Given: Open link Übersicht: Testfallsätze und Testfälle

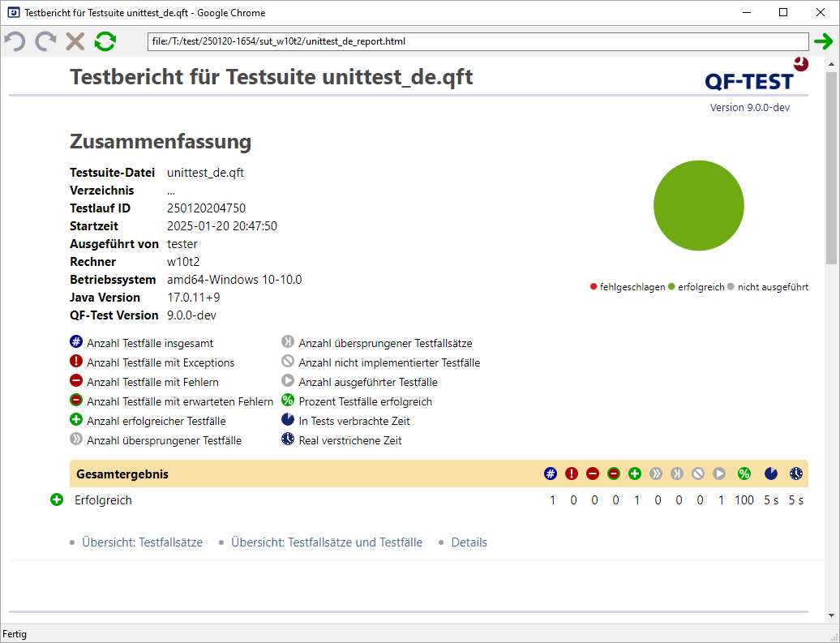Looking at the screenshot, I should pyautogui.click(x=327, y=542).
